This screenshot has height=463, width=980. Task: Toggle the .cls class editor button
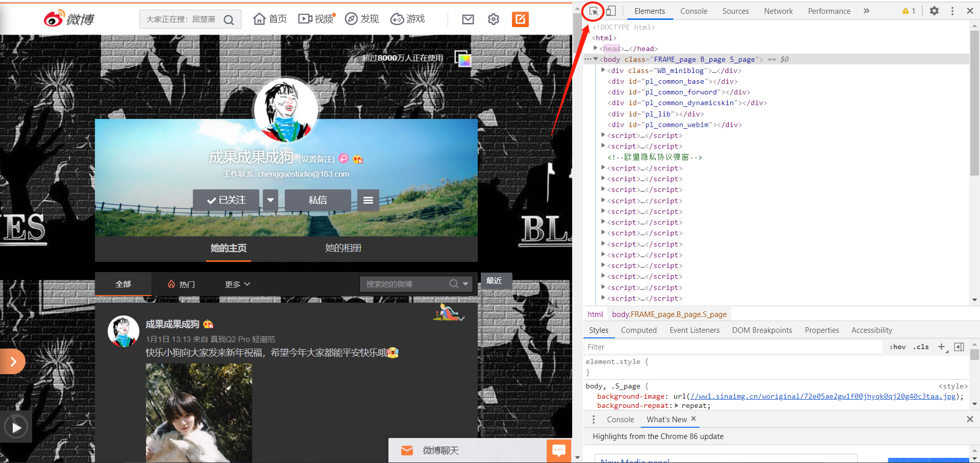(921, 347)
